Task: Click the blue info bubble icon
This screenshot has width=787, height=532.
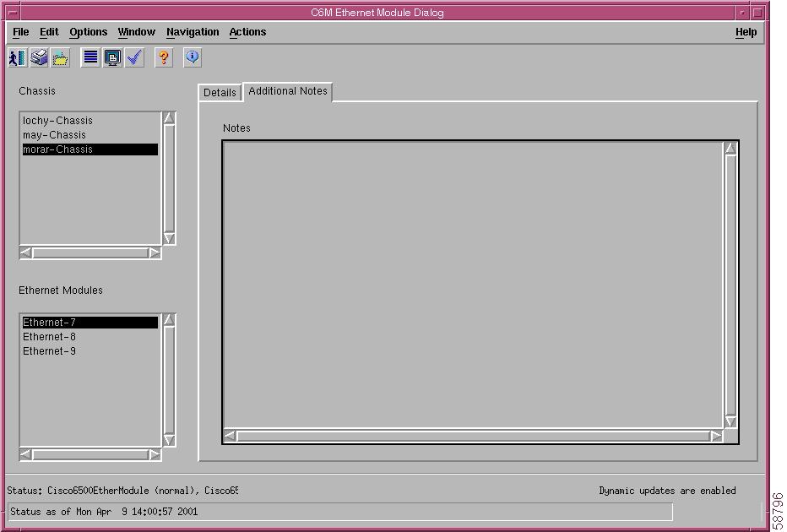Action: (193, 58)
